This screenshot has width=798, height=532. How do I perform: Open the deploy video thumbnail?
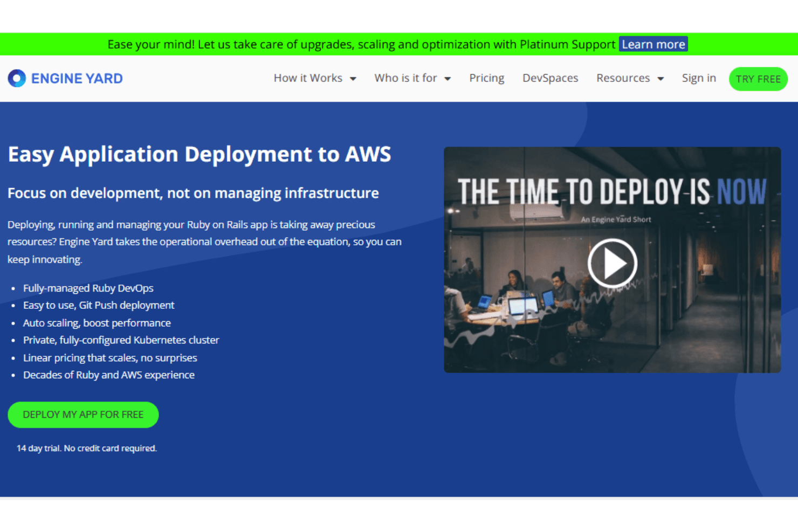[612, 260]
